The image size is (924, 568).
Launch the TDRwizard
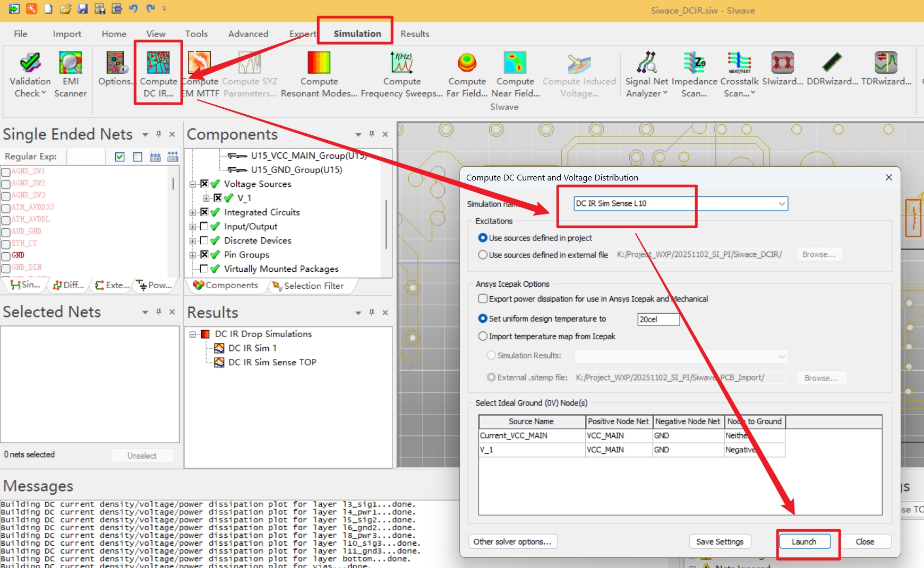(886, 69)
